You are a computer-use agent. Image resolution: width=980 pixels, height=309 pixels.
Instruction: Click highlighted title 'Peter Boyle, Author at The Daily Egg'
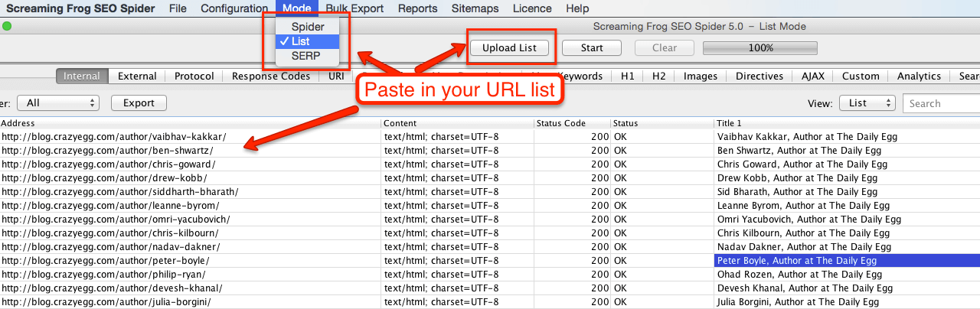pos(847,261)
